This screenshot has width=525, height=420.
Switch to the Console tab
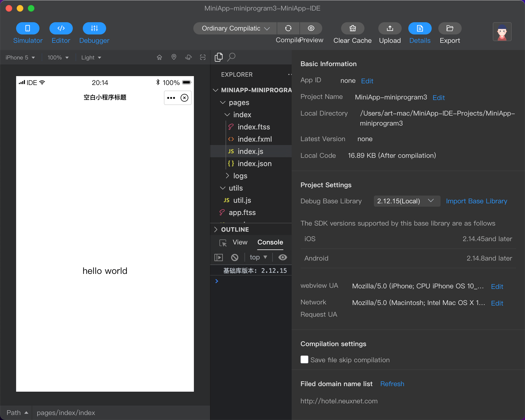270,242
